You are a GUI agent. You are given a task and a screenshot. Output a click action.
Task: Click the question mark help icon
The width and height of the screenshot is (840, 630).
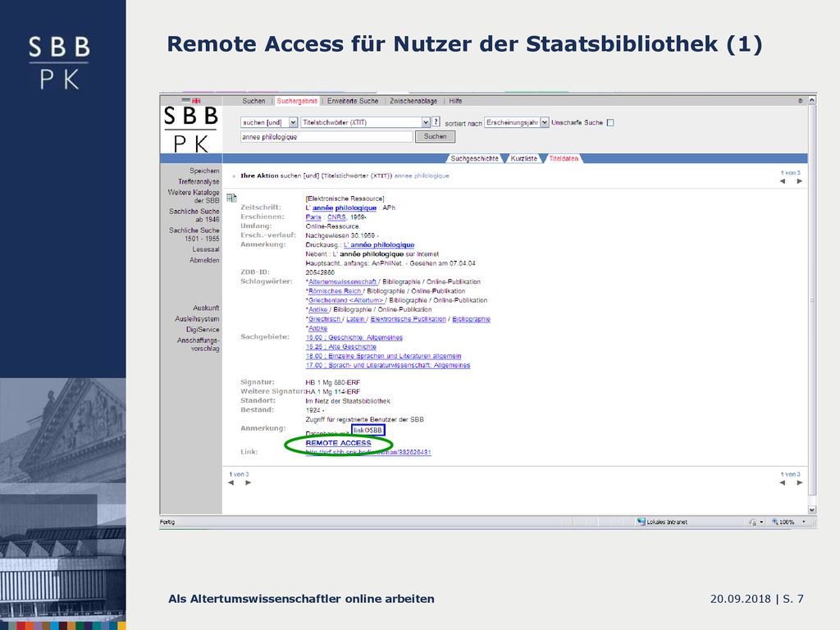tap(436, 121)
